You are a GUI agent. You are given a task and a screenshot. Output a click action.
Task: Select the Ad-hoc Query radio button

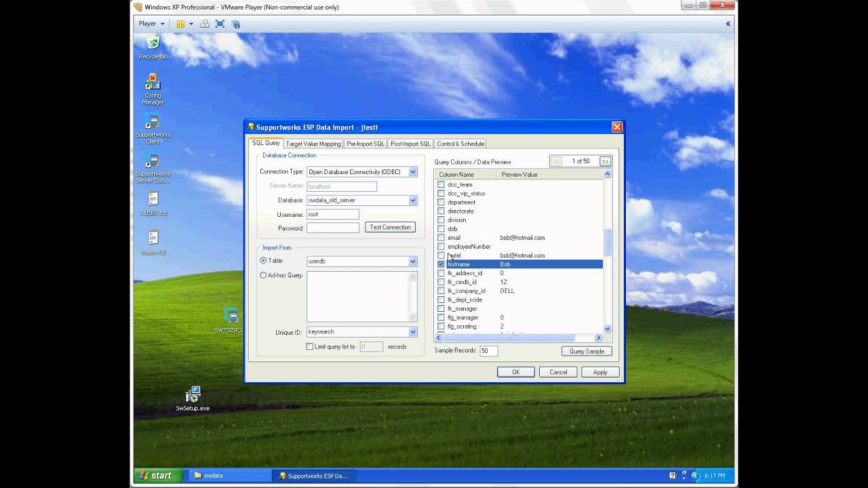point(263,275)
